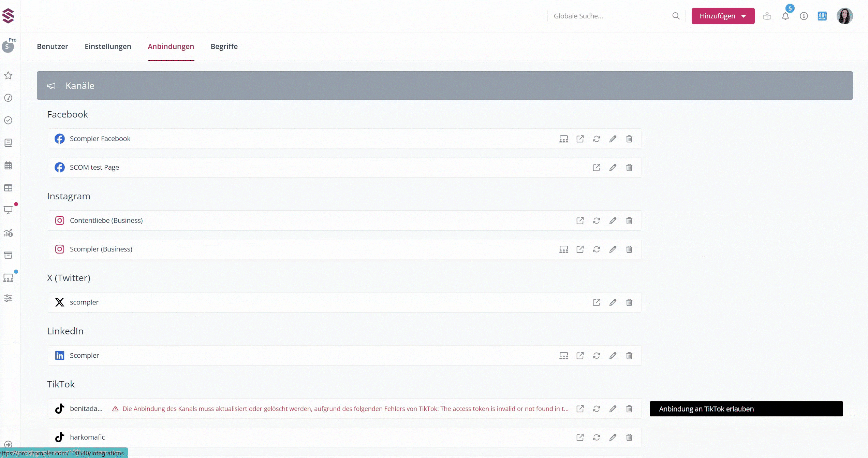The image size is (868, 458).
Task: Open the user profile avatar menu
Action: pyautogui.click(x=844, y=16)
